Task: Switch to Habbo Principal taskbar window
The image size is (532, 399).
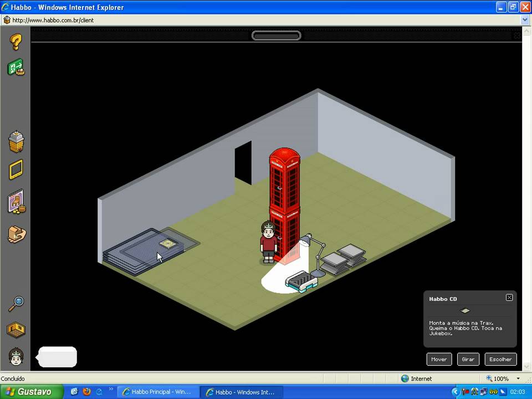Action: (157, 392)
